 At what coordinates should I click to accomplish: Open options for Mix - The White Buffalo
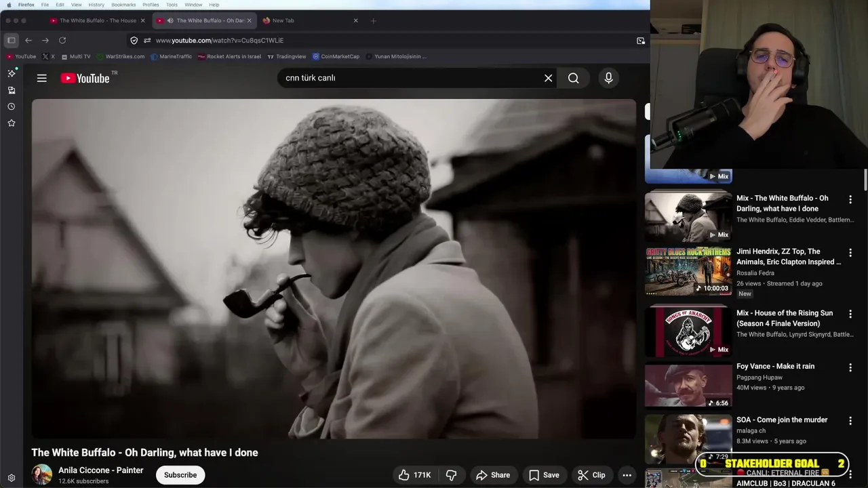[850, 199]
